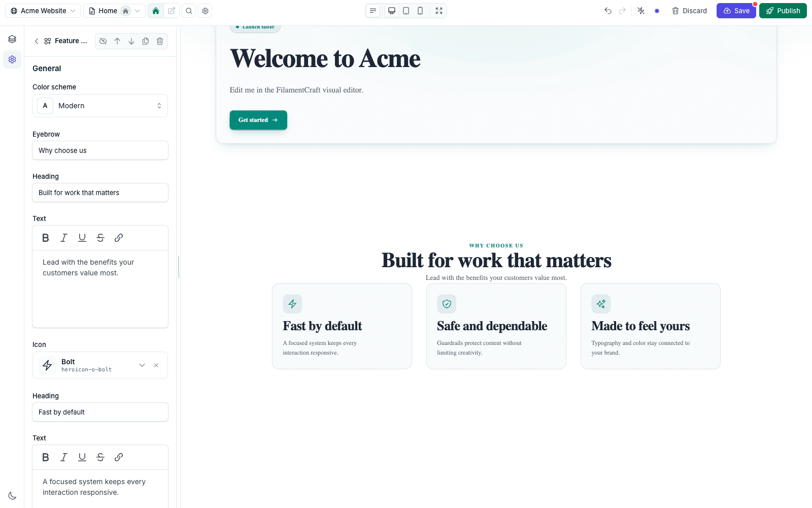Screen dimensions: 812x508
Task: Delete the Feature block with the trash icon
Action: (x=160, y=41)
